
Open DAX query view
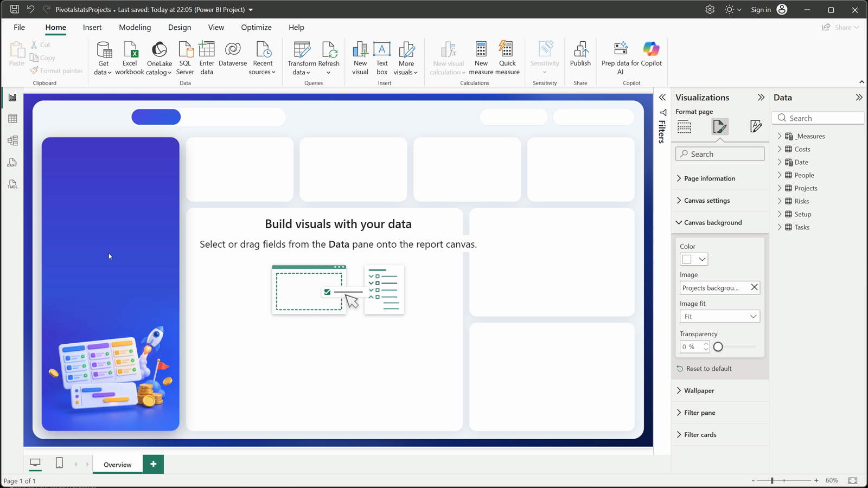12,163
